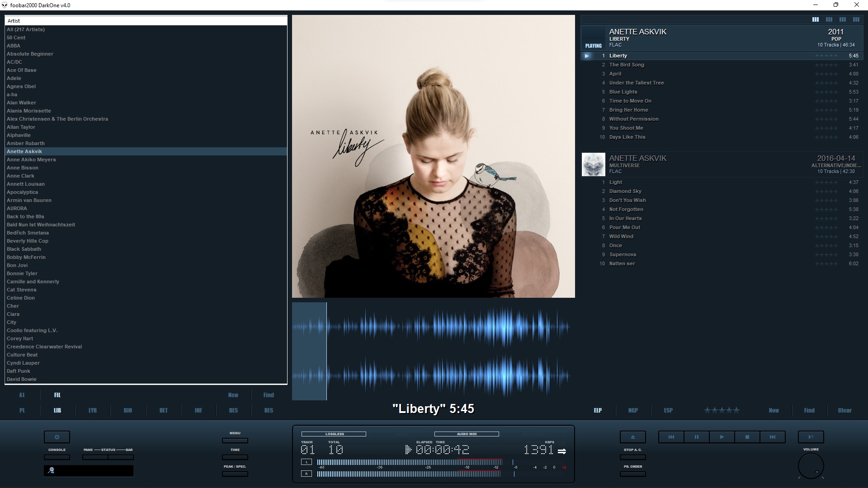Image resolution: width=868 pixels, height=488 pixels.
Task: Select Agnes Obel in artist list
Action: (x=21, y=86)
